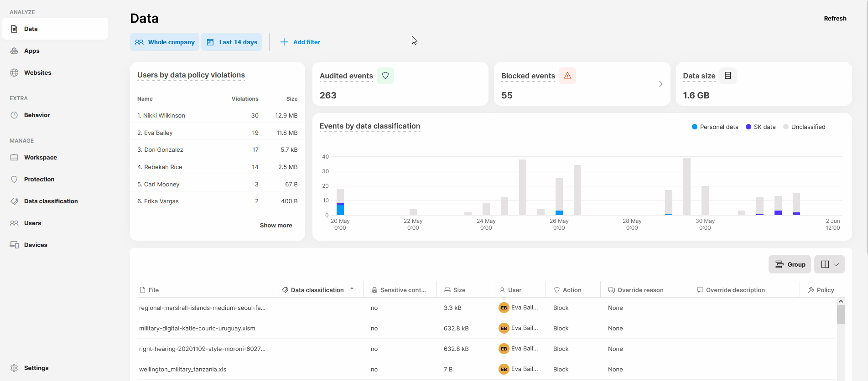This screenshot has height=381, width=868.
Task: Click the tag icon for Data classification
Action: 14,201
